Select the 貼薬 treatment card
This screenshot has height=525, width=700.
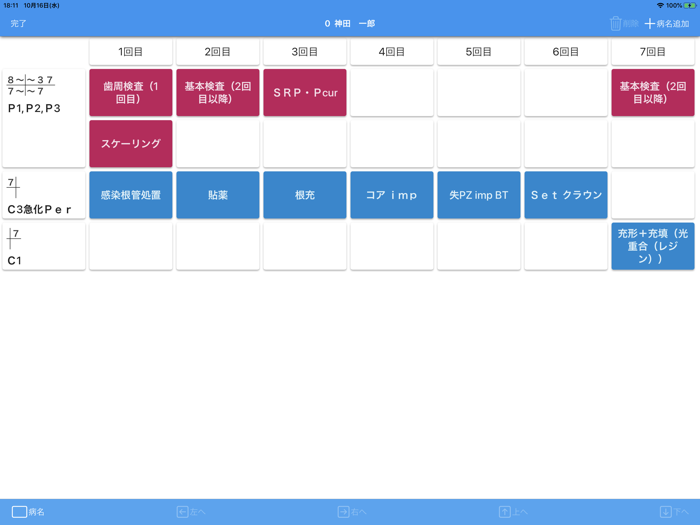pos(218,195)
